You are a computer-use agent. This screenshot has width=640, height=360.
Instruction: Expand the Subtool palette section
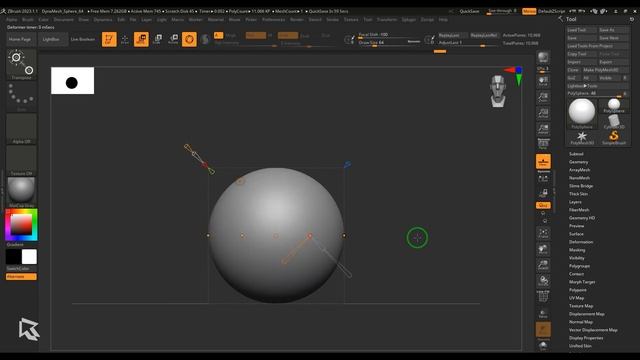[x=576, y=154]
